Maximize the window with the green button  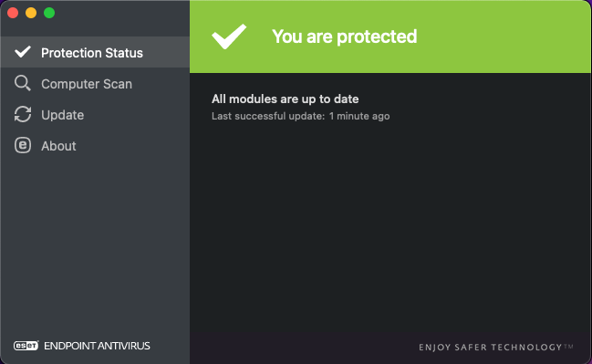tap(49, 13)
